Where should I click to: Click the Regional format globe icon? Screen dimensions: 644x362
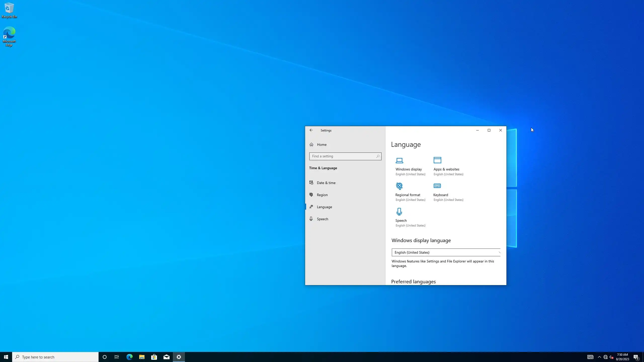click(399, 186)
